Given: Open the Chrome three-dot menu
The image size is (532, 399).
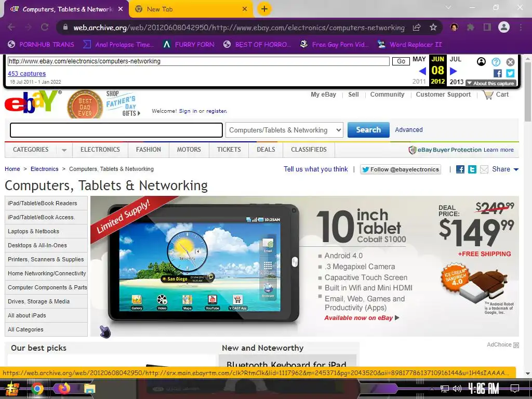Looking at the screenshot, I should [521, 27].
